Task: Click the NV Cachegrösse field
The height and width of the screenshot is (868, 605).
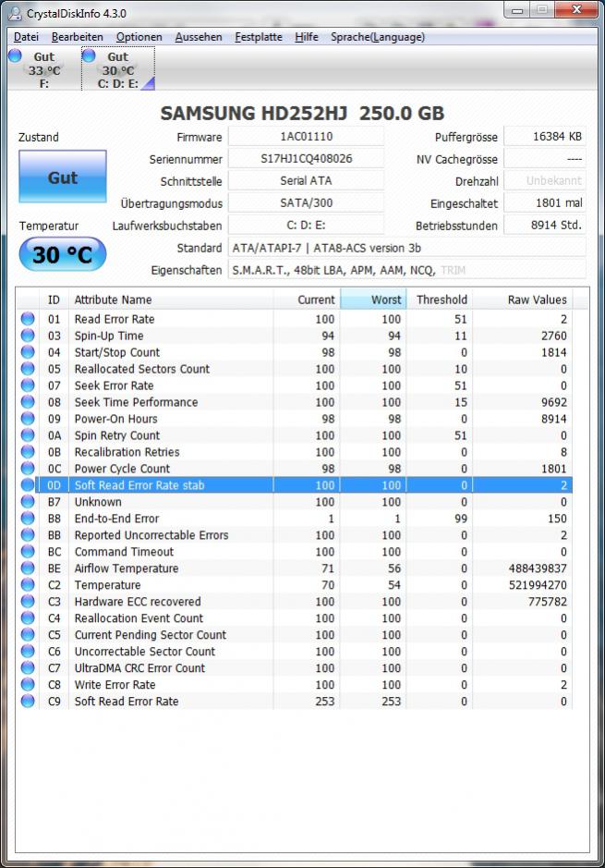Action: point(545,158)
